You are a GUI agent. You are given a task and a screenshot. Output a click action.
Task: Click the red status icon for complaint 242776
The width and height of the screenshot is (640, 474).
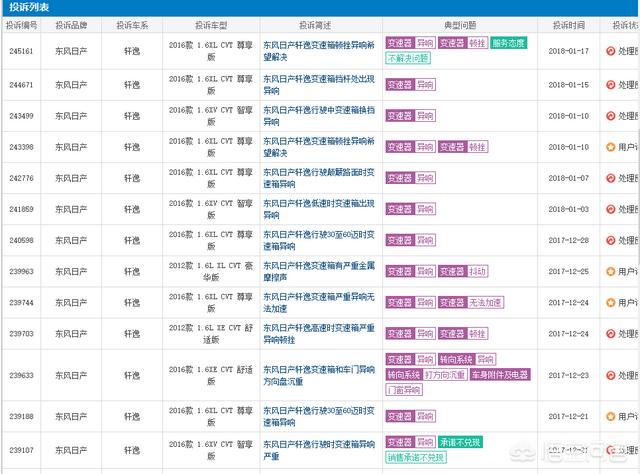click(610, 178)
